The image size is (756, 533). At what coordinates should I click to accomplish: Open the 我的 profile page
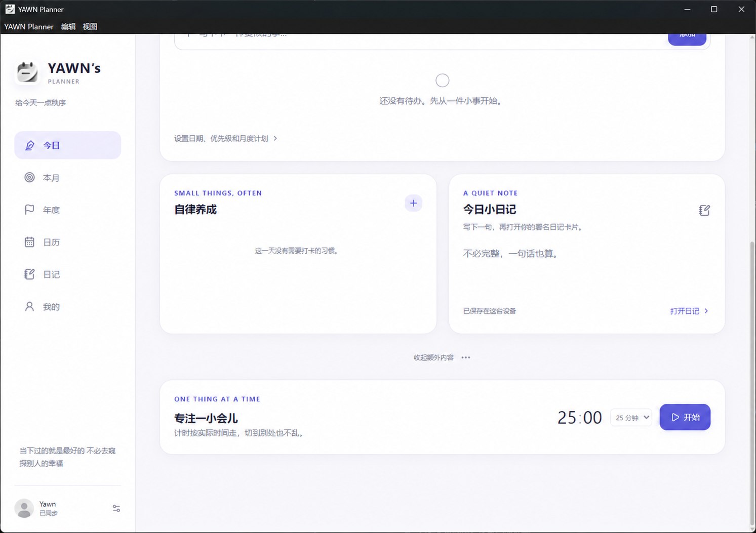pyautogui.click(x=68, y=307)
